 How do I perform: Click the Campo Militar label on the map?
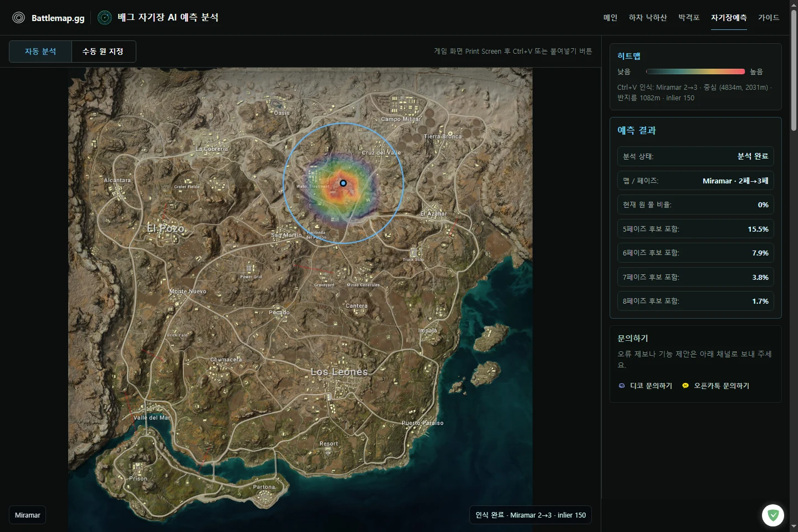point(401,119)
